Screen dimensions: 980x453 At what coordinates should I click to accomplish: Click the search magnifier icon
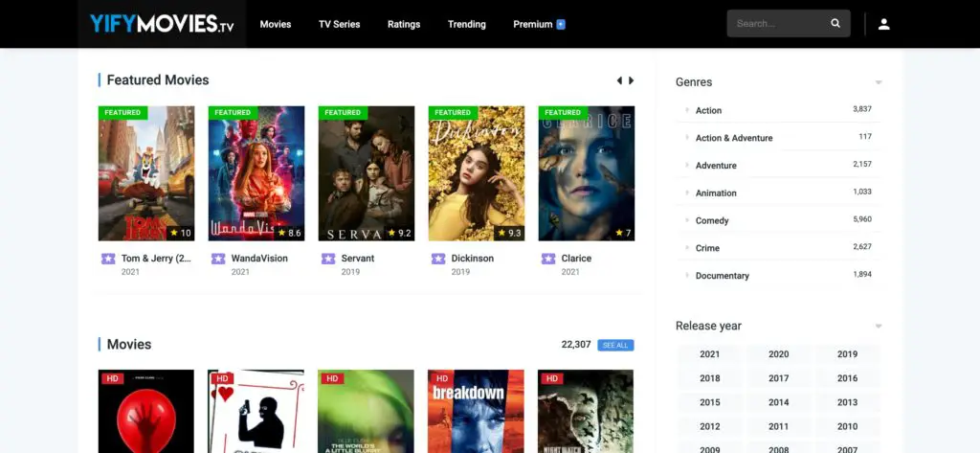pyautogui.click(x=835, y=24)
